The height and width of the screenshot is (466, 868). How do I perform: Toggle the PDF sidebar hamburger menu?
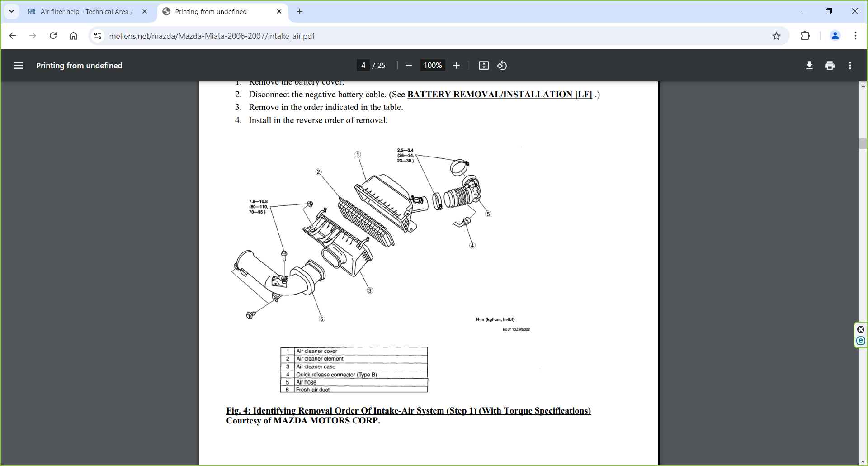(18, 66)
